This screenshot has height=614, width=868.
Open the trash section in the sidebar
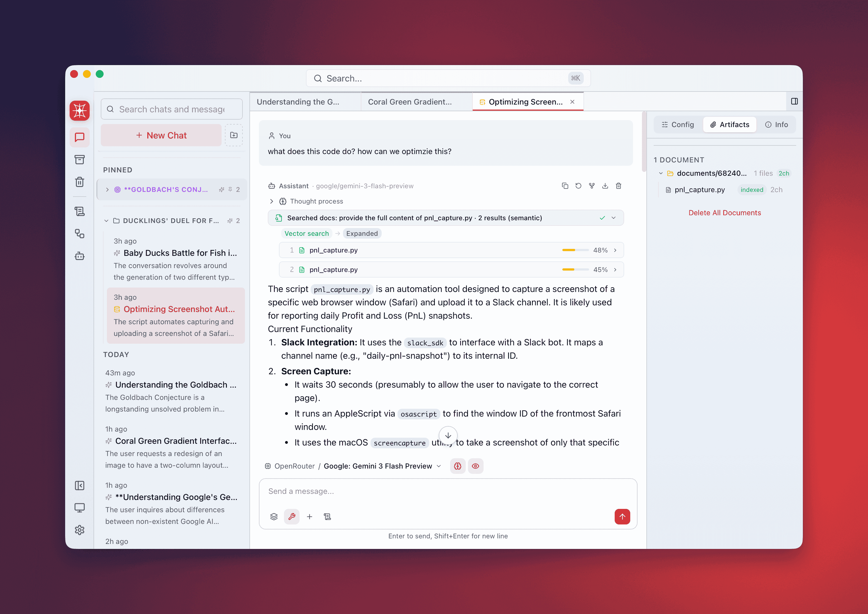79,182
